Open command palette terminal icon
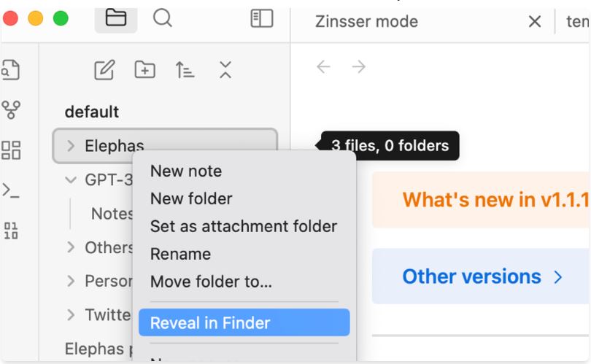Image resolution: width=591 pixels, height=364 pixels. (x=12, y=190)
